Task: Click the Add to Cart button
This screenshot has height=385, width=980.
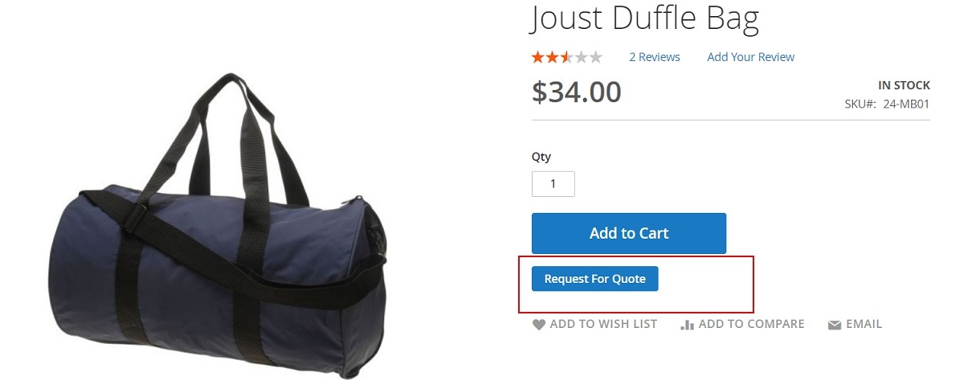Action: point(629,233)
